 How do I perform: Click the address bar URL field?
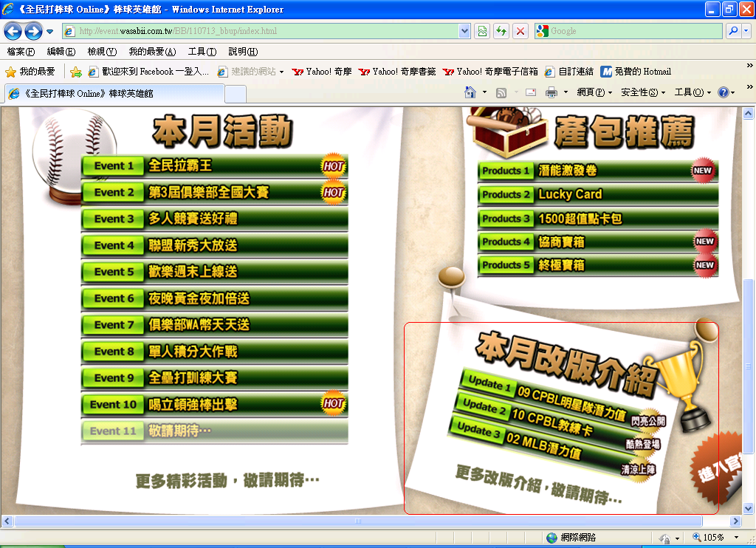coord(261,31)
